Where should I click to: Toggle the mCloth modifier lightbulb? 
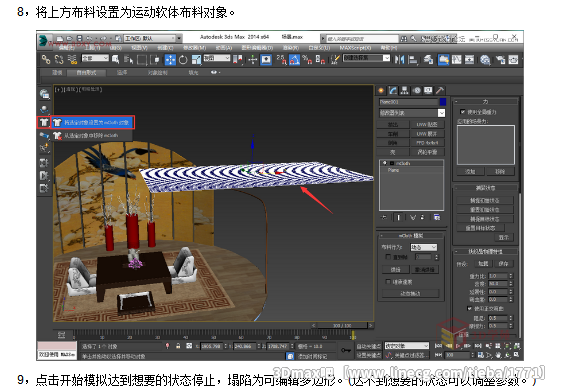coord(385,163)
